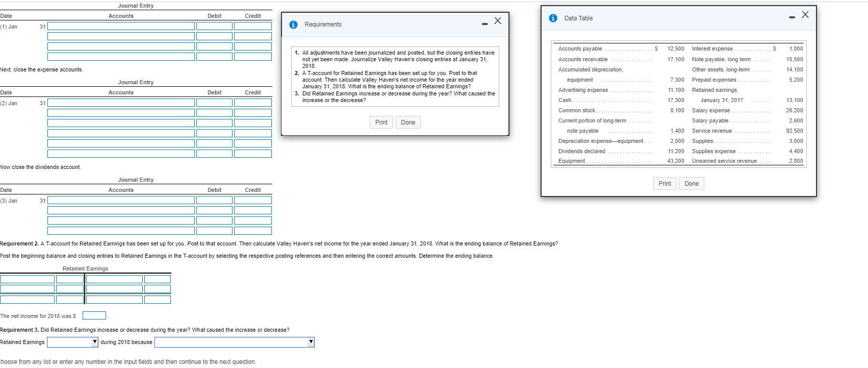Click last account field of entry (3) journal
868x368 pixels.
[x=121, y=231]
